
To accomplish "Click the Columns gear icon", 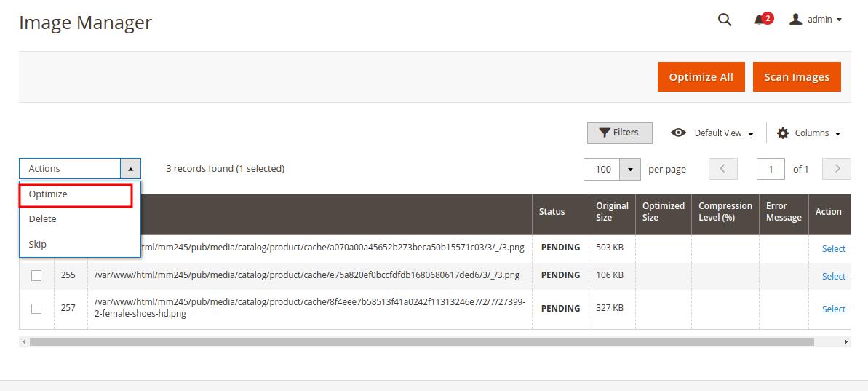I will click(x=783, y=133).
